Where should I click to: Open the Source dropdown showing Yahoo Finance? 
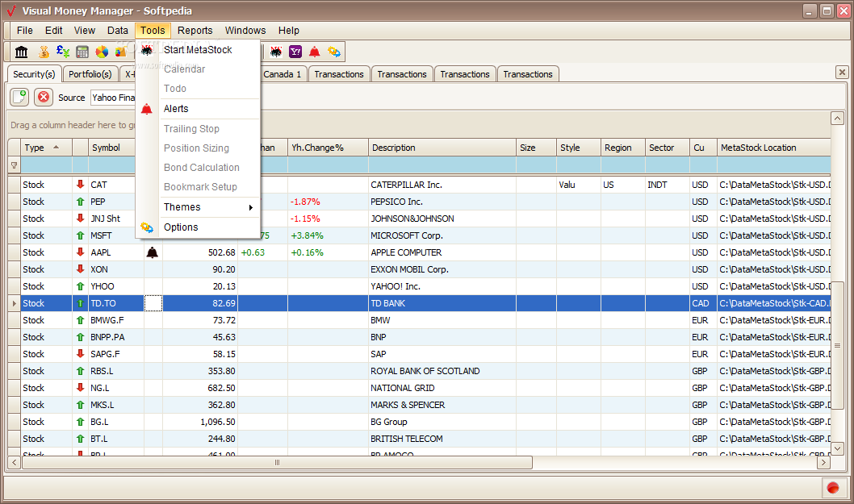[113, 98]
